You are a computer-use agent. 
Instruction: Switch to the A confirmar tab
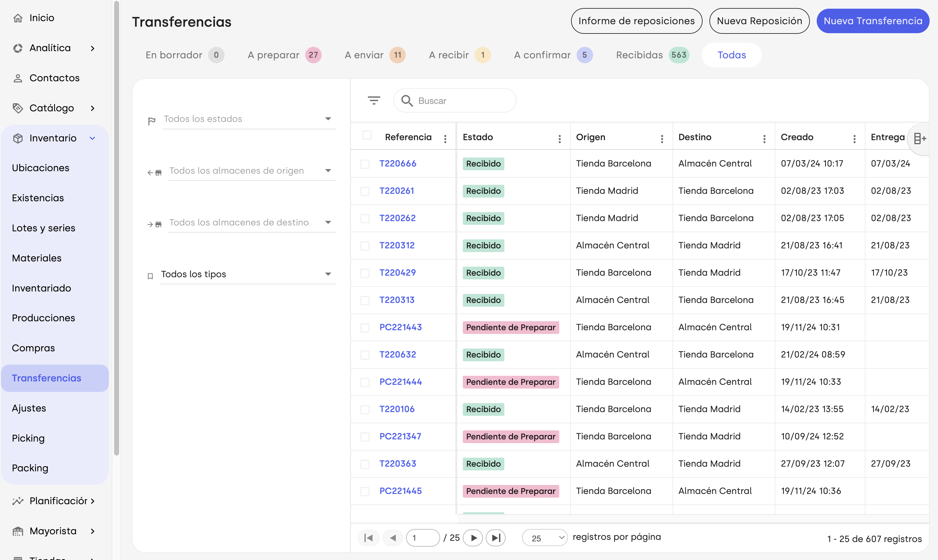(x=553, y=55)
